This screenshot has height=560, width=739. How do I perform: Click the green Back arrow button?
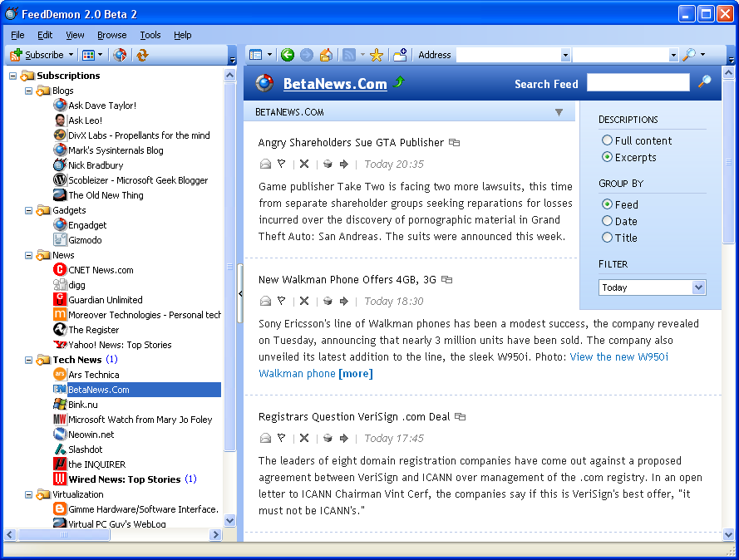[288, 55]
